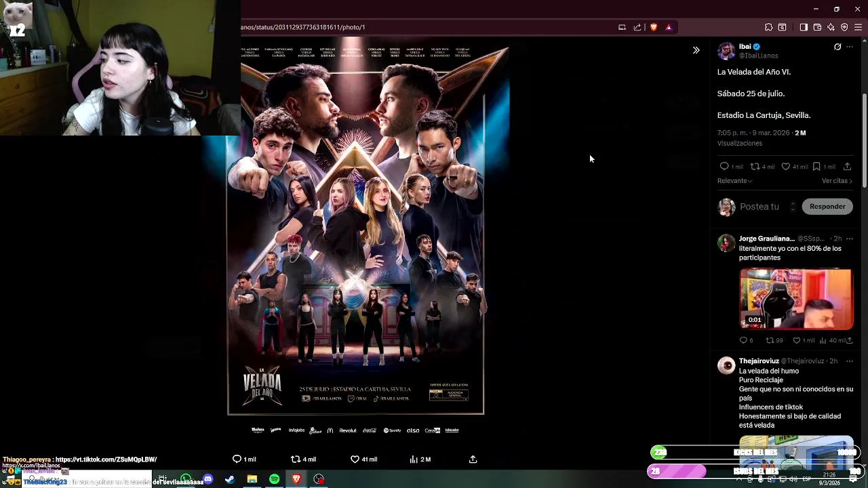Open Ver citas link

coord(837,181)
